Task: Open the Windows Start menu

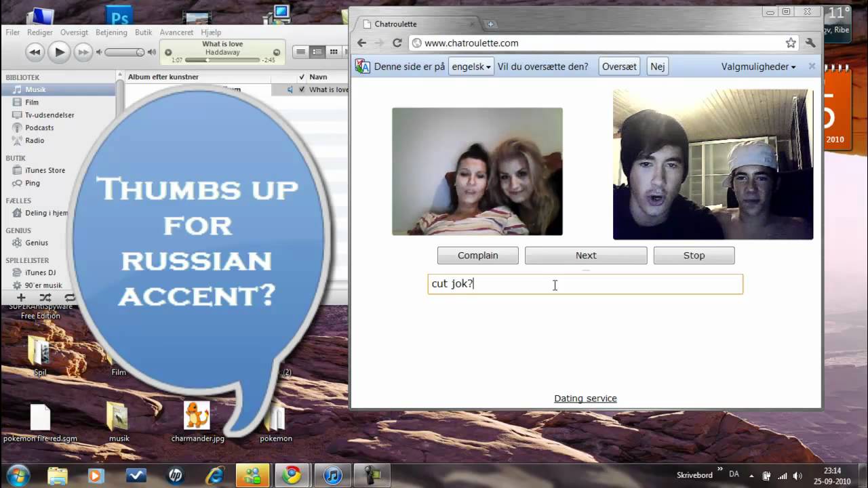Action: point(18,474)
